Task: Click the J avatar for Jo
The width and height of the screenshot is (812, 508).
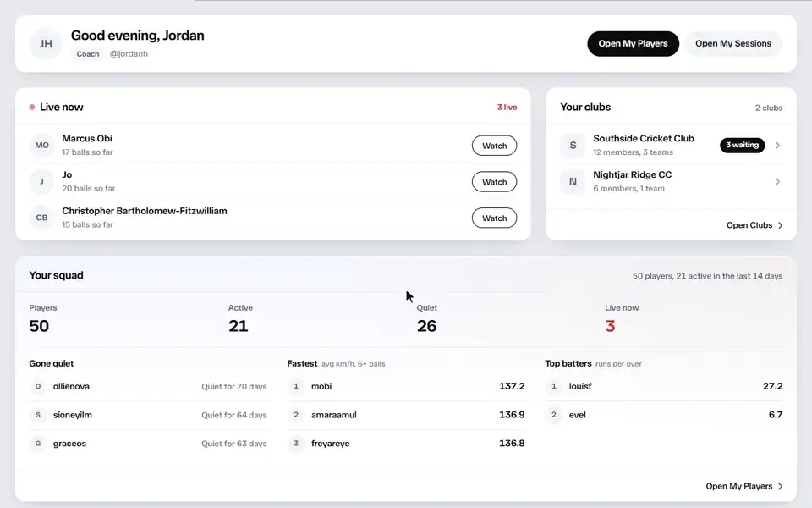Action: click(x=42, y=181)
